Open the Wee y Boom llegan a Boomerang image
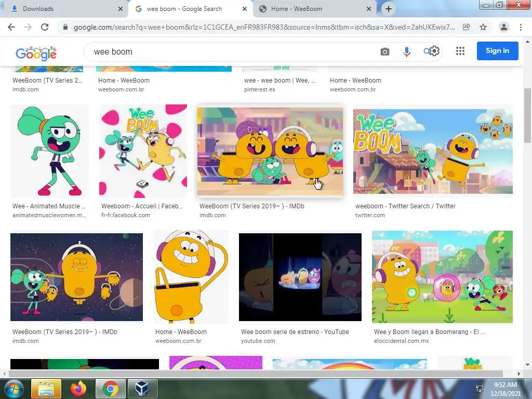This screenshot has width=532, height=399. click(x=442, y=277)
